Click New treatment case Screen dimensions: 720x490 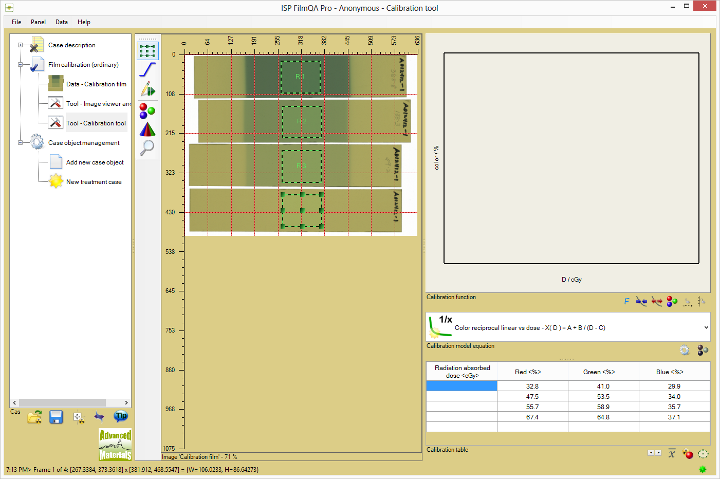pos(94,182)
